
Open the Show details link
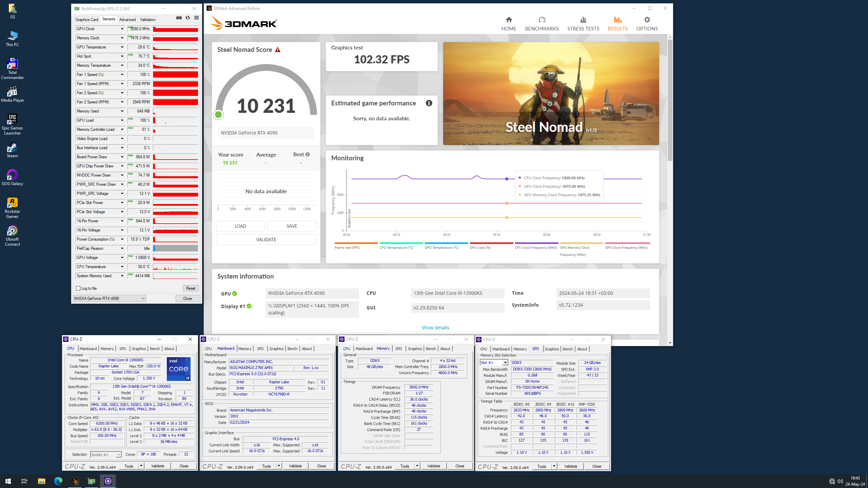point(435,328)
